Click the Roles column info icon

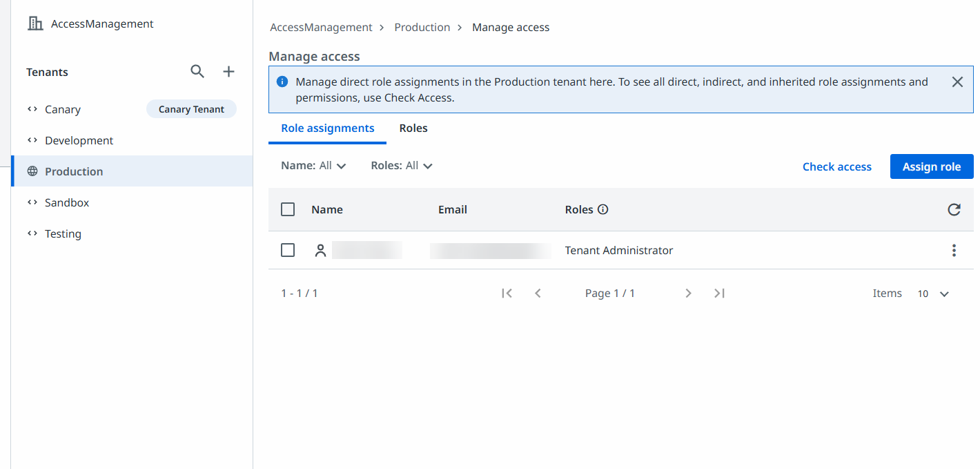tap(602, 210)
